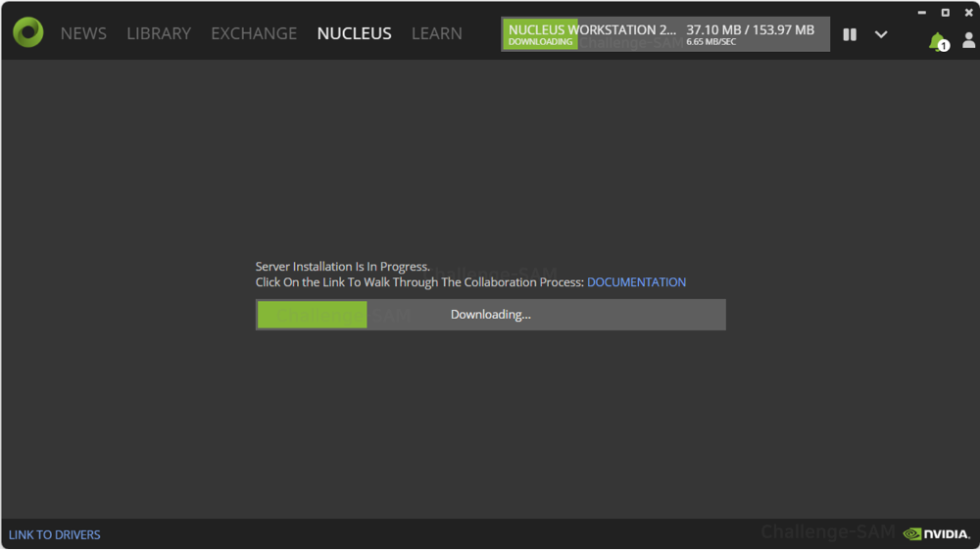980x553 pixels.
Task: Click the Downloading progress bar
Action: [491, 315]
